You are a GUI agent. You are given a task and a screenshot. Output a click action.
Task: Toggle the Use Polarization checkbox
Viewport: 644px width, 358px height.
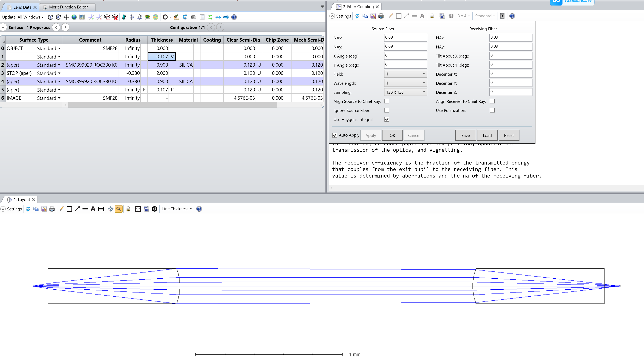(492, 110)
